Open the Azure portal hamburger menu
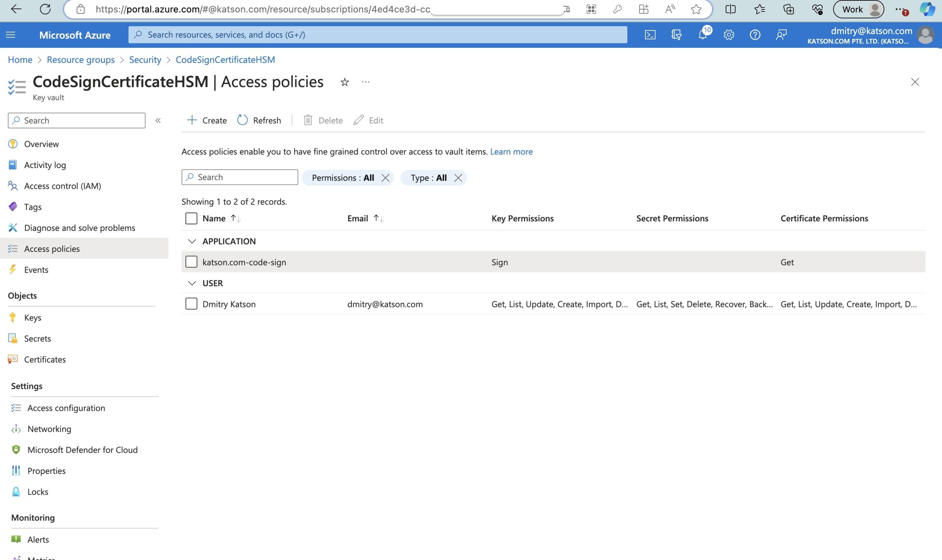Image resolution: width=942 pixels, height=560 pixels. tap(11, 35)
